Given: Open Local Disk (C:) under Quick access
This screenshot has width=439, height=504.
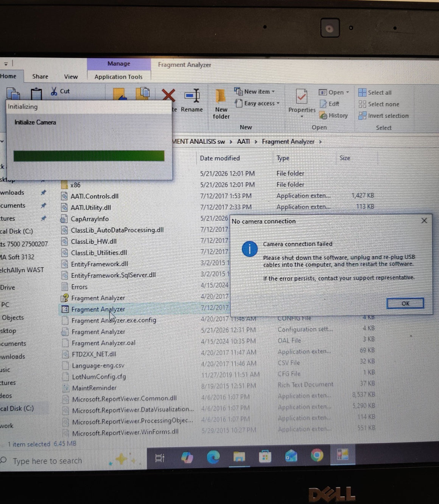Looking at the screenshot, I should point(17,231).
